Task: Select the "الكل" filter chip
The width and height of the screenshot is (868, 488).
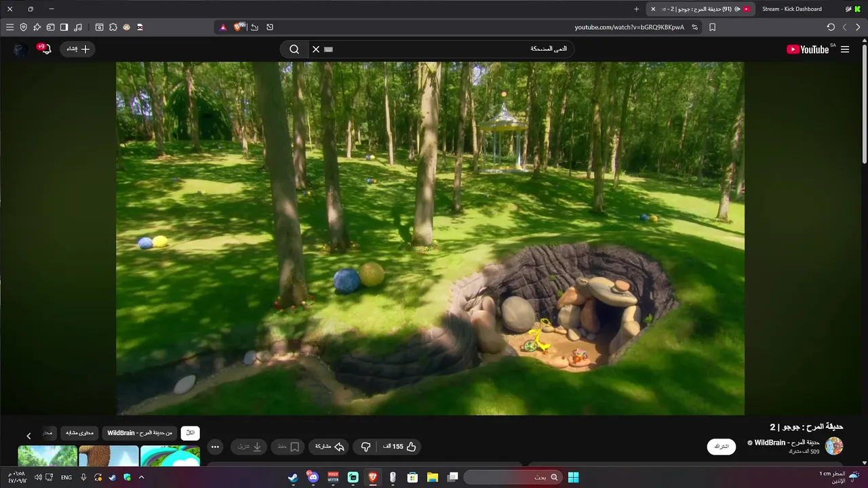Action: click(x=191, y=433)
